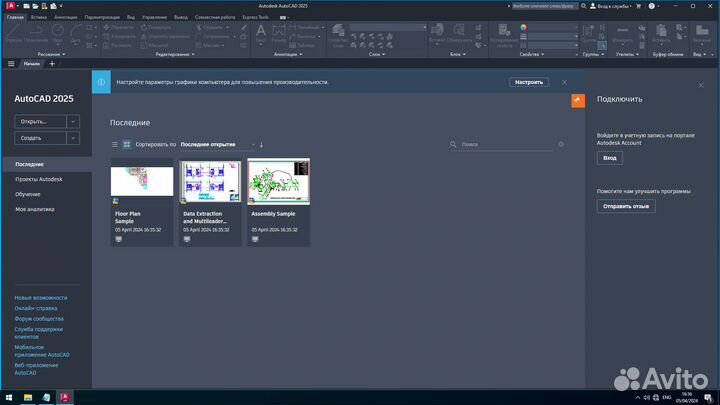Open the Новые возможности link
720x405 pixels.
pyautogui.click(x=41, y=298)
